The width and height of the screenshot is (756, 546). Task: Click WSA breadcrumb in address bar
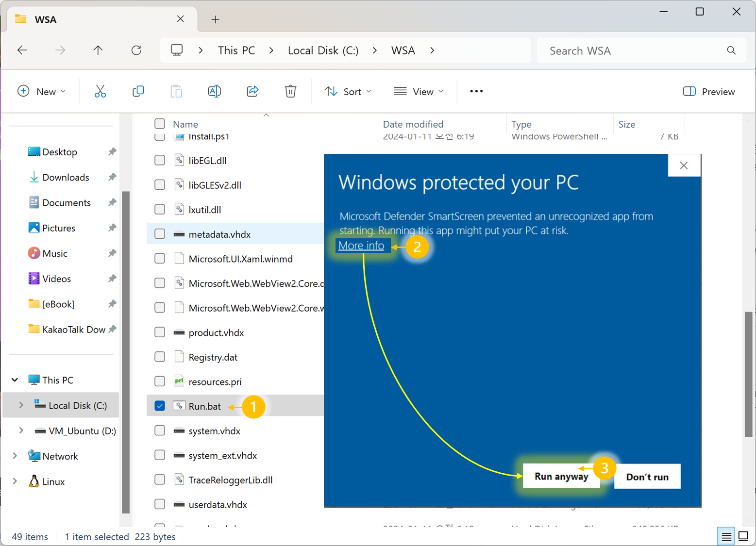403,50
